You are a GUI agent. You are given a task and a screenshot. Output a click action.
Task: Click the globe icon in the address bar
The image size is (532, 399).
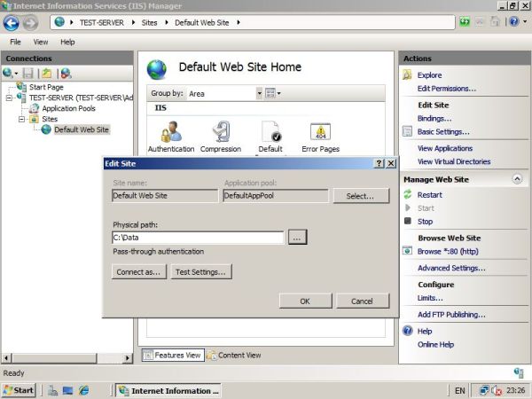click(x=59, y=22)
